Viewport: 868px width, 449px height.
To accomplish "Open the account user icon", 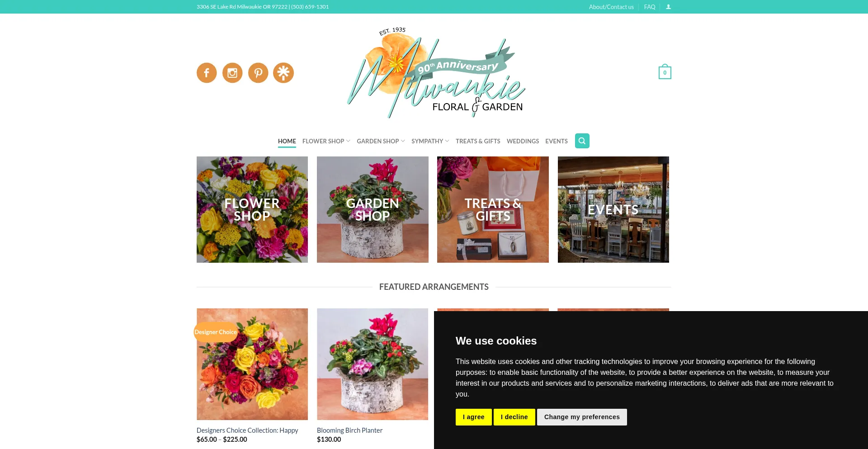I will (668, 7).
